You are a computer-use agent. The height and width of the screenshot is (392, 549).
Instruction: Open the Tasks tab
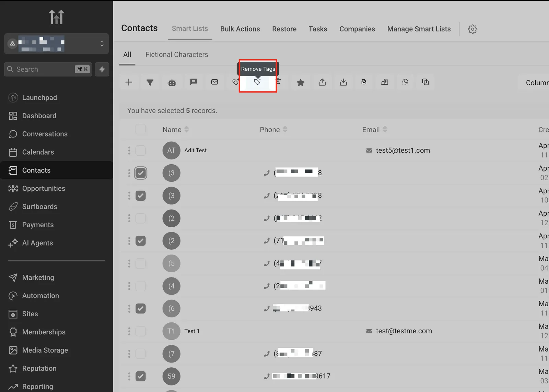point(318,29)
